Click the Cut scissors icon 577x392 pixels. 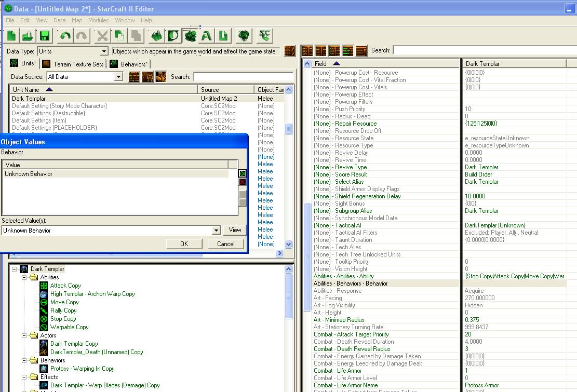pyautogui.click(x=102, y=36)
